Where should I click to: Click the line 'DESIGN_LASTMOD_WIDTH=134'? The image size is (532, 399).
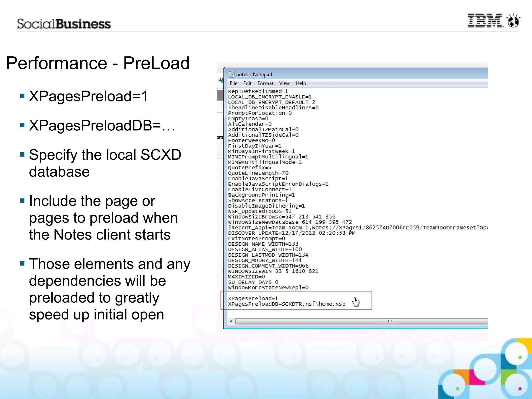point(268,255)
